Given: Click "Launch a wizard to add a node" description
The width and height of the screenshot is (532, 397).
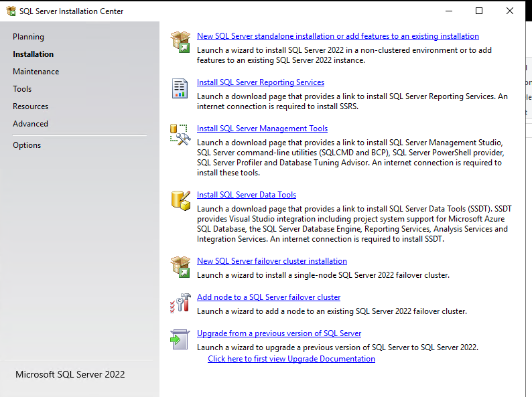Looking at the screenshot, I should 332,311.
